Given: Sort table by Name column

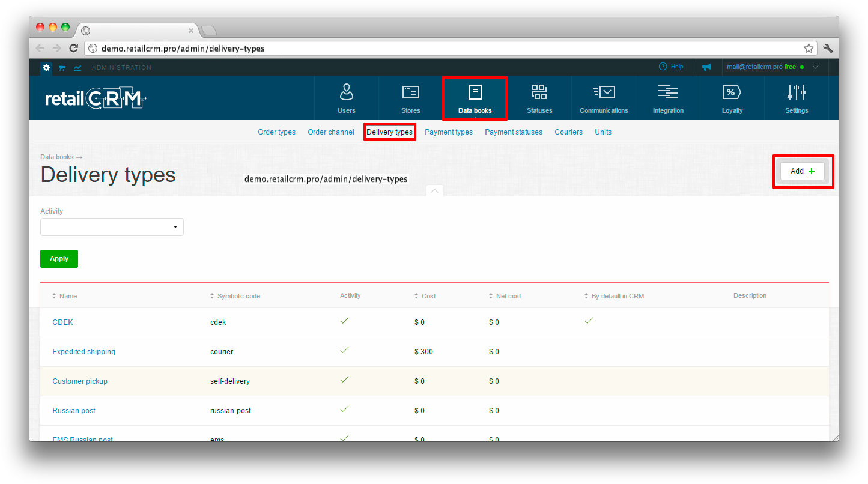Looking at the screenshot, I should 67,296.
